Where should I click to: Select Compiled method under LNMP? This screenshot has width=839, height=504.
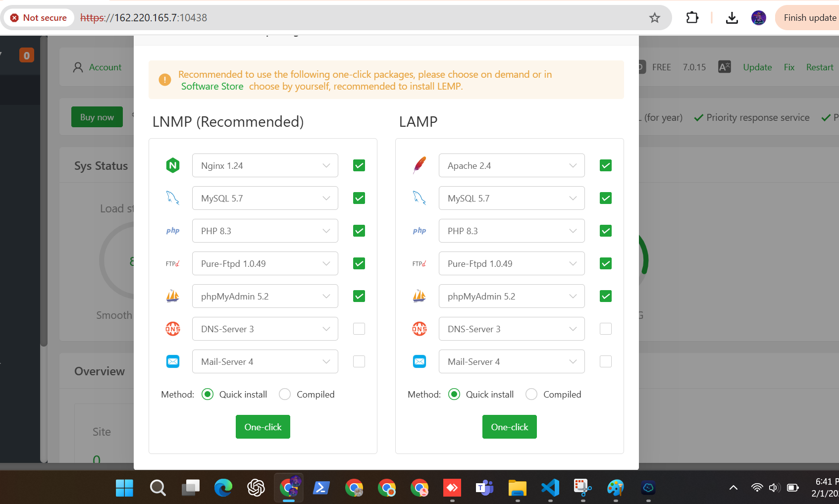click(x=285, y=394)
